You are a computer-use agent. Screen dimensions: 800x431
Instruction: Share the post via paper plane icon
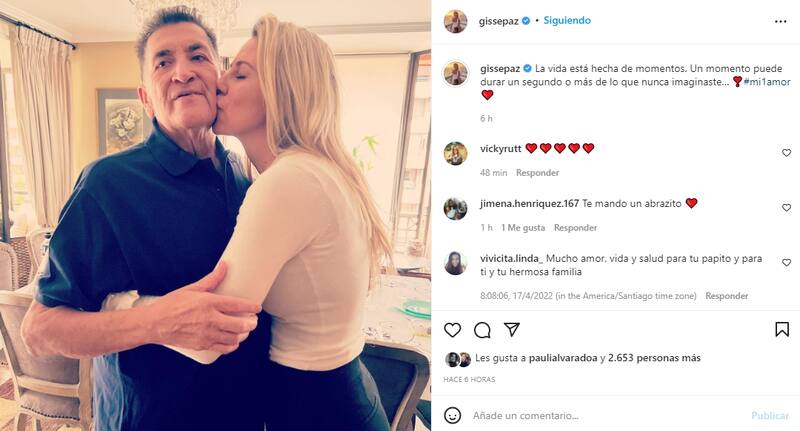[511, 330]
